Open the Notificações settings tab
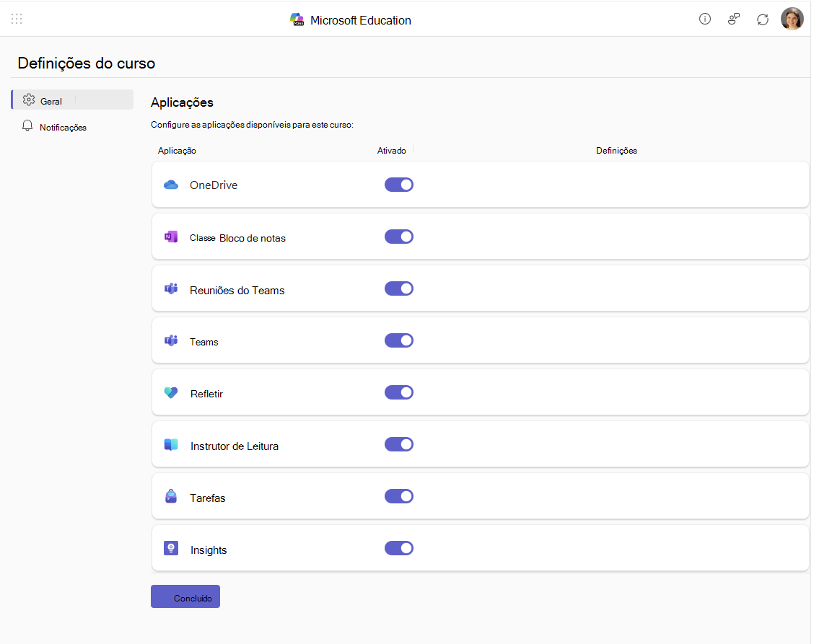 (x=72, y=127)
